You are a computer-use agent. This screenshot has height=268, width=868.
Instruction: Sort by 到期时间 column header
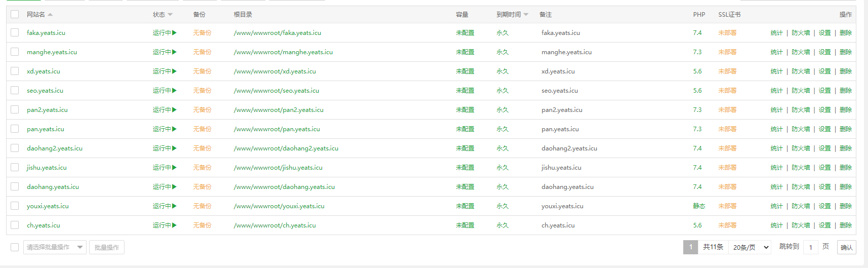coord(512,15)
